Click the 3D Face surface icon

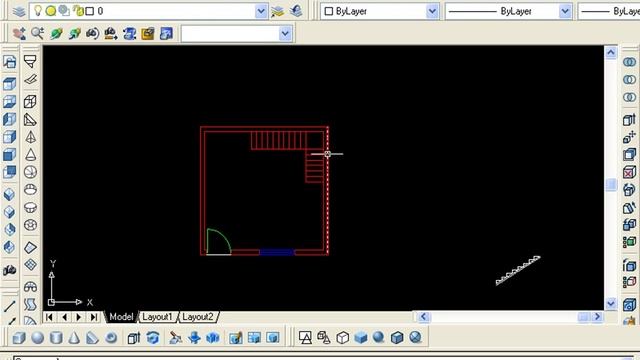[30, 79]
